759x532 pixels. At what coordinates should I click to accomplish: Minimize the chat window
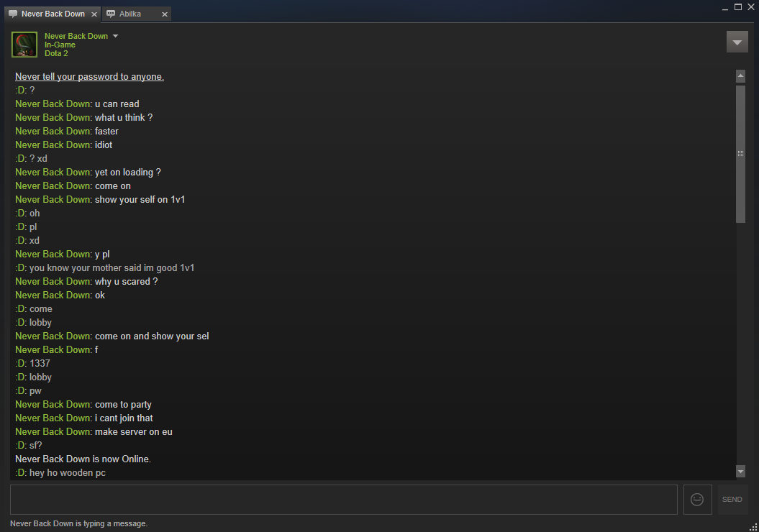725,8
